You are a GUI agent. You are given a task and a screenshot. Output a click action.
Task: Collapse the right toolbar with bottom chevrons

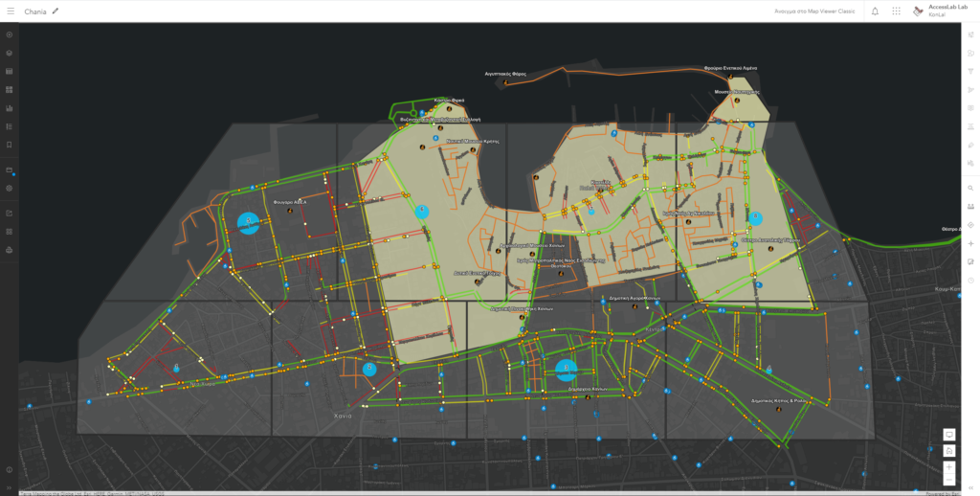coord(970,487)
